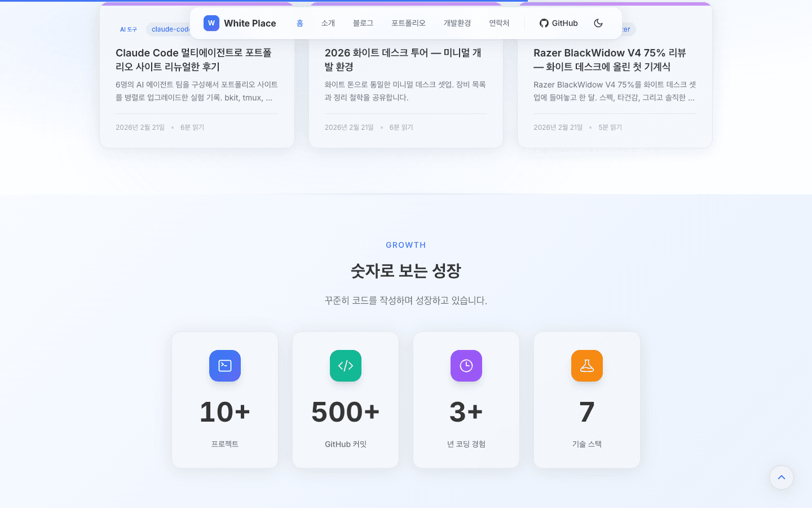The image size is (812, 508).
Task: Select the 홈 nav item
Action: coord(299,23)
